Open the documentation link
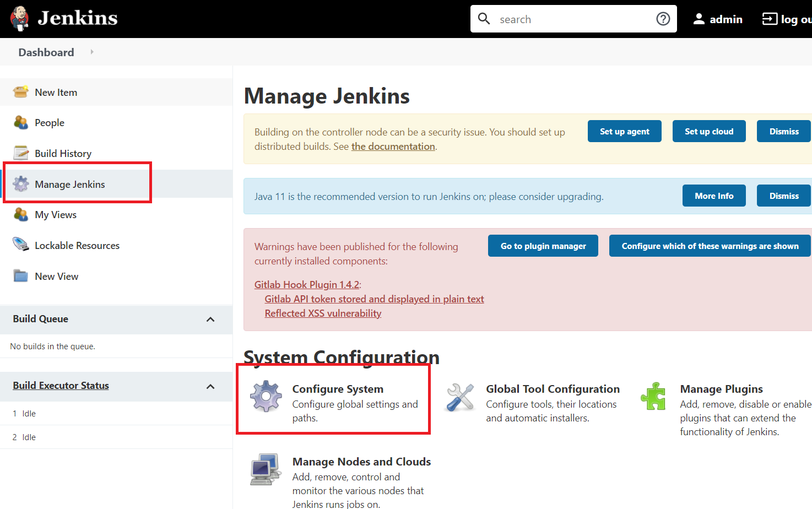Image resolution: width=812 pixels, height=509 pixels. 393,147
